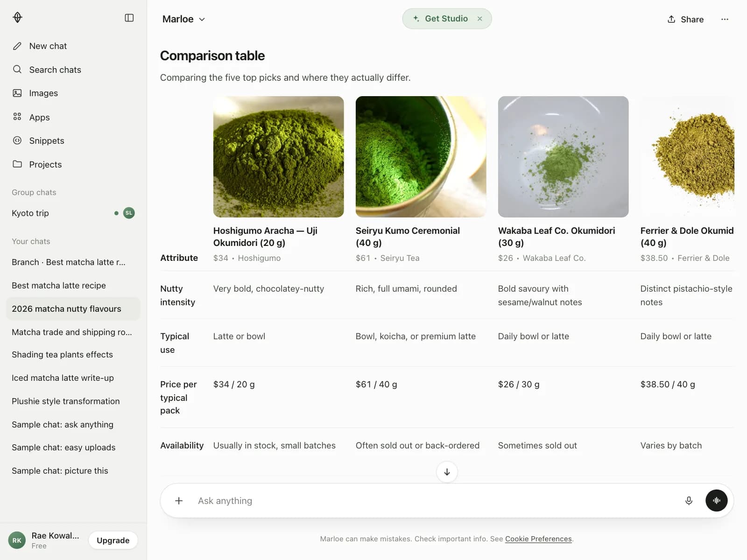Viewport: 747px width, 560px height.
Task: Click the Share button
Action: click(685, 19)
